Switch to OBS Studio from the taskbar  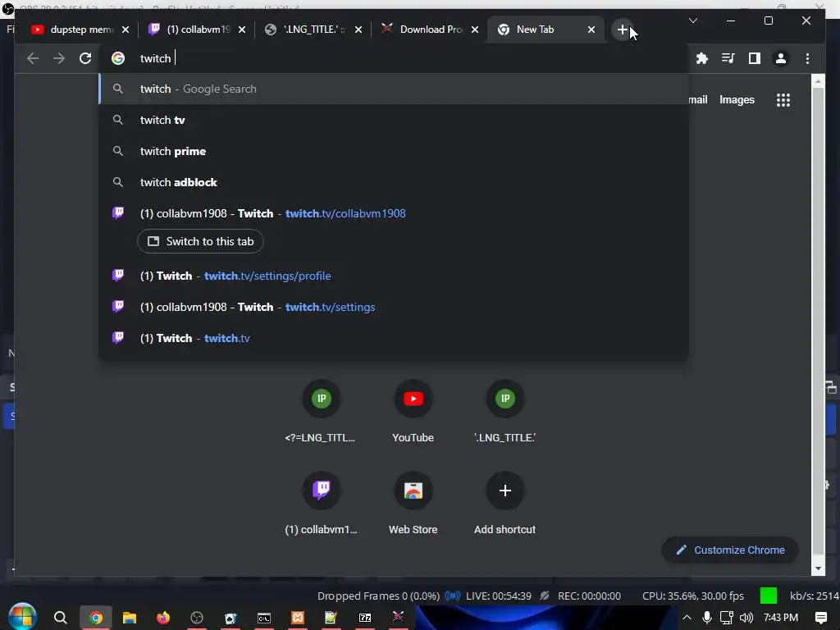(x=197, y=618)
